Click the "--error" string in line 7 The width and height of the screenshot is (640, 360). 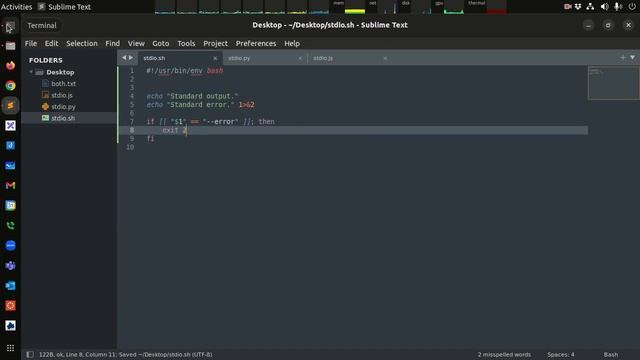tap(220, 122)
